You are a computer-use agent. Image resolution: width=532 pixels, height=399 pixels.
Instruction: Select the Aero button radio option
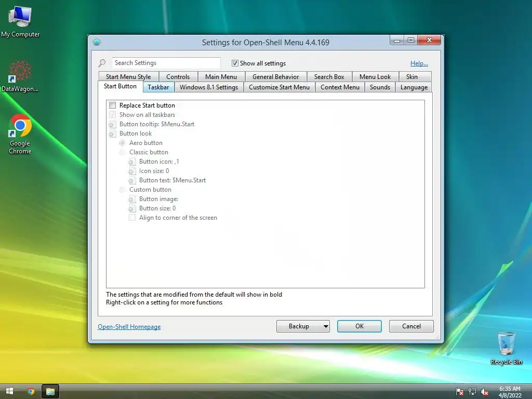(x=122, y=143)
